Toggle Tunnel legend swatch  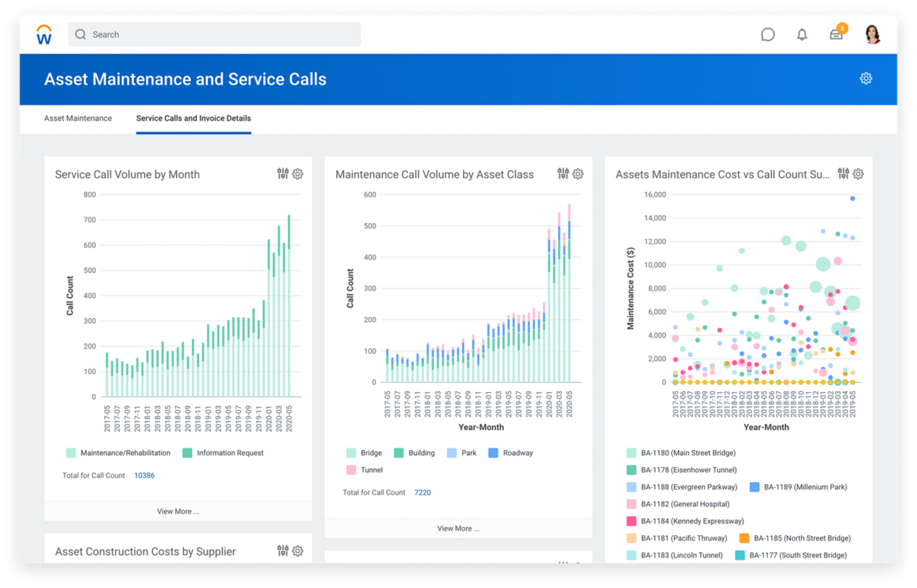click(351, 470)
